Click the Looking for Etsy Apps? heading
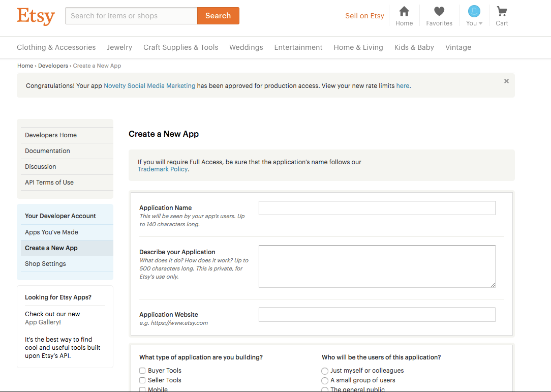 [58, 297]
